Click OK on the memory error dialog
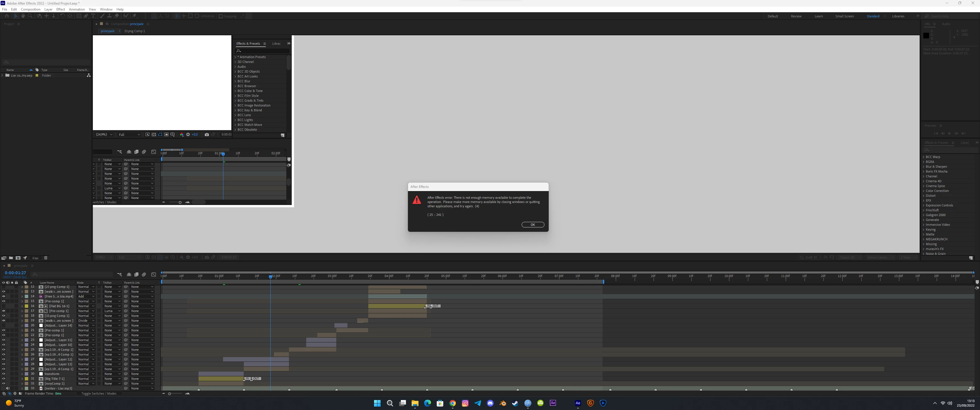Image resolution: width=980 pixels, height=410 pixels. point(533,225)
